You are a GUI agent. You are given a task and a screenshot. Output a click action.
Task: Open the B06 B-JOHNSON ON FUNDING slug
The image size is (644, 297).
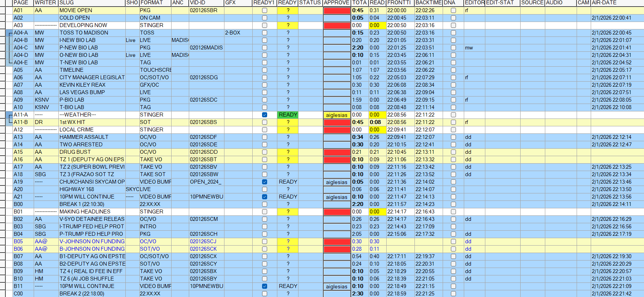click(x=92, y=249)
